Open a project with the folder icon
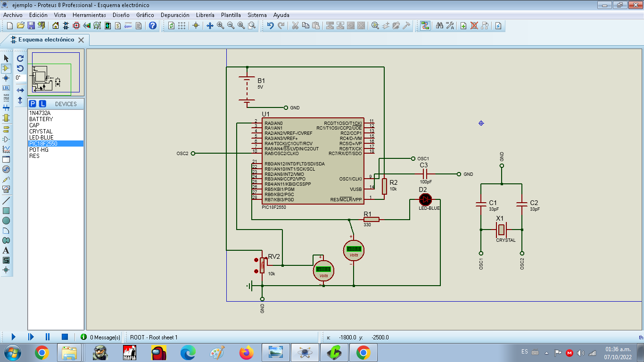The width and height of the screenshot is (644, 362). pos(20,25)
